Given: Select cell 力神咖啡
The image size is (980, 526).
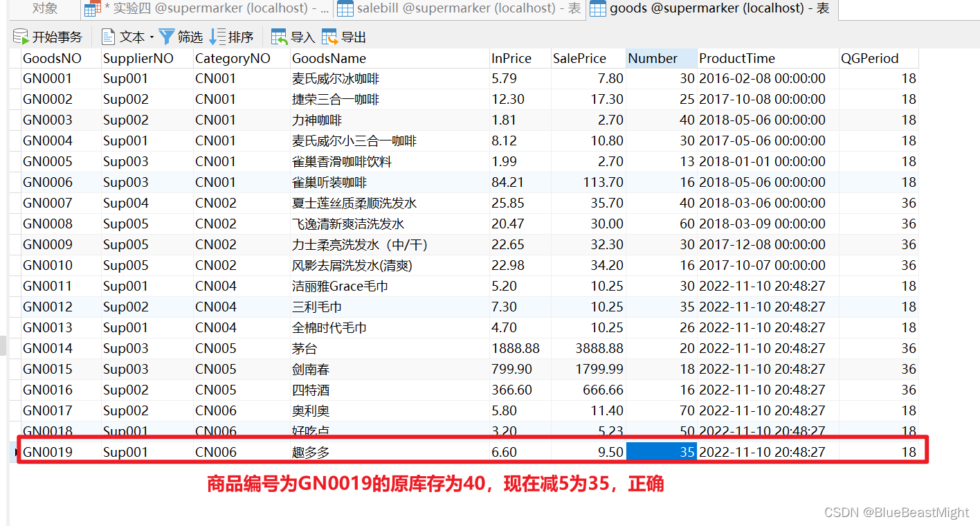Looking at the screenshot, I should tap(390, 120).
